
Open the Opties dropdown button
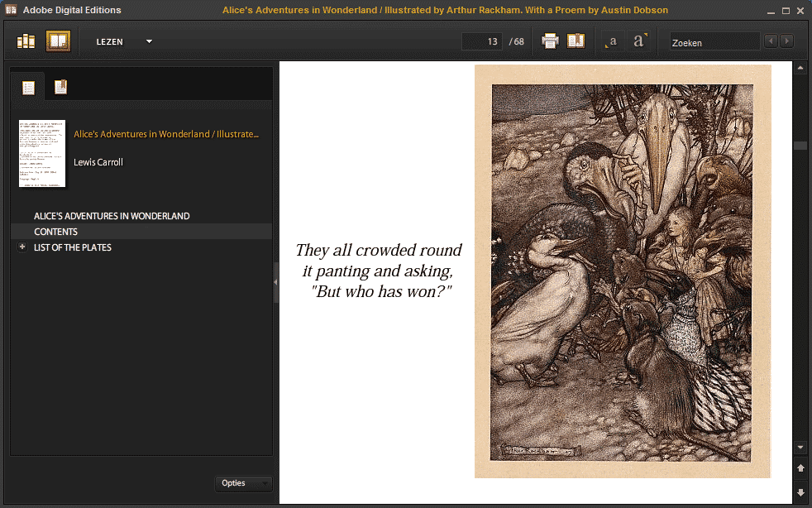[243, 483]
